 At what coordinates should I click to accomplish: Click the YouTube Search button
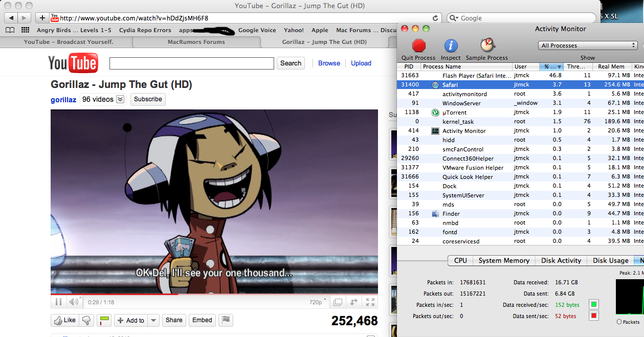click(x=291, y=63)
